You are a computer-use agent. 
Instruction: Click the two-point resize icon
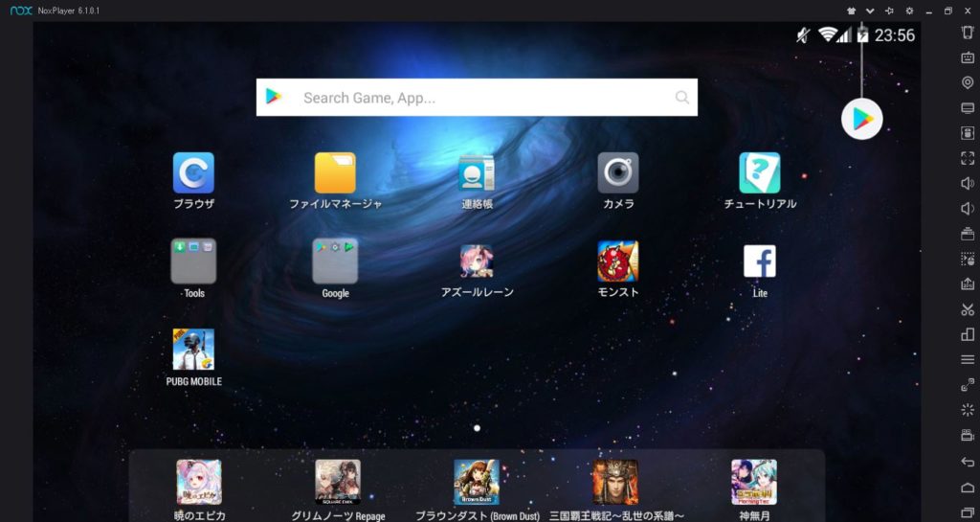[968, 385]
